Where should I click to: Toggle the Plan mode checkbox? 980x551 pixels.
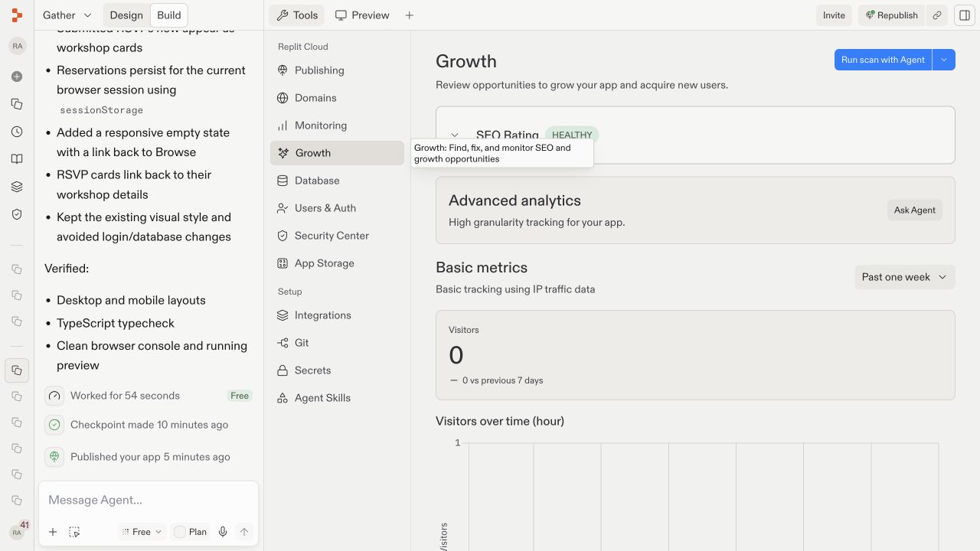(x=180, y=532)
